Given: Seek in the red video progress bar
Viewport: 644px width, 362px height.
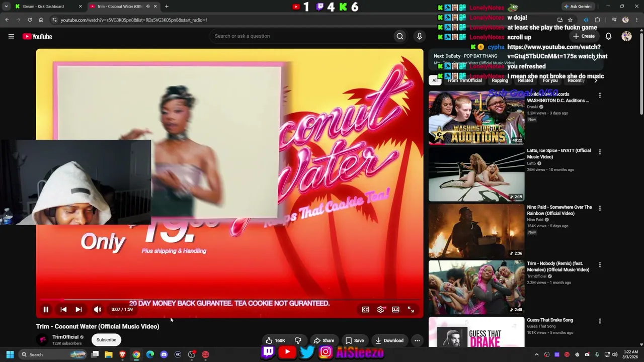Looking at the screenshot, I should [229, 300].
